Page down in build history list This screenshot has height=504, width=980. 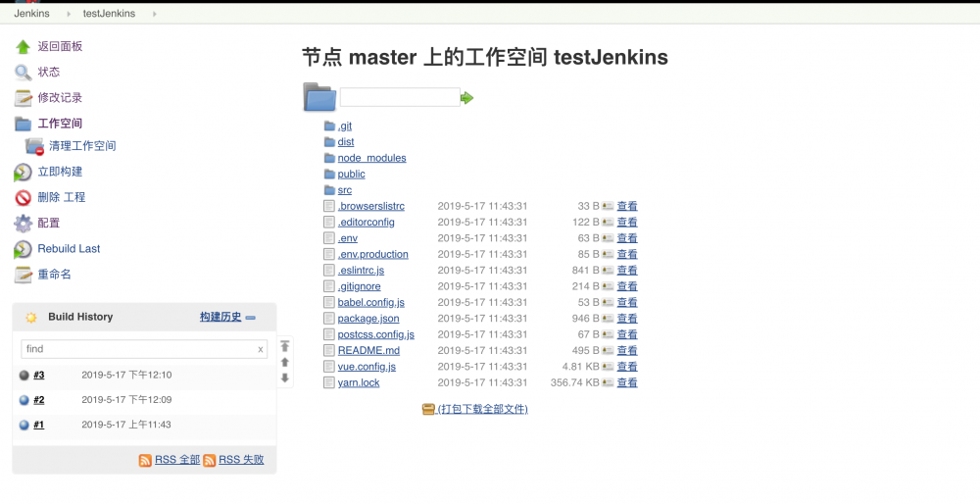coord(285,378)
